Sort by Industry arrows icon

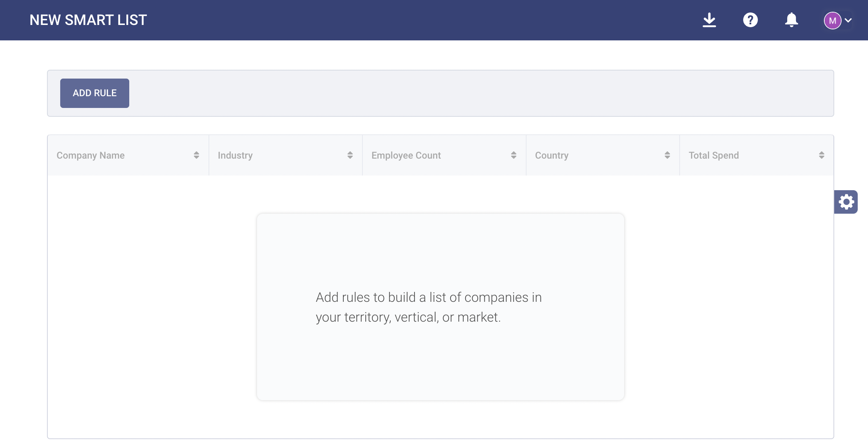pos(350,155)
